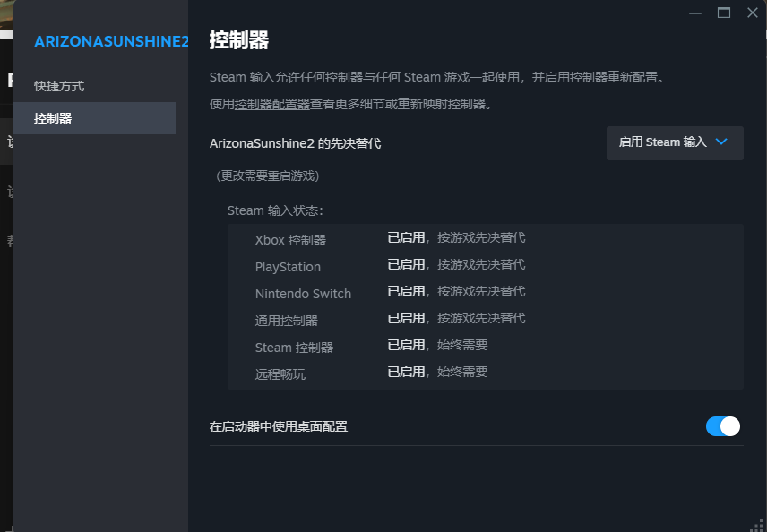Open the 控制器配置器 link
The image size is (767, 532).
coord(272,104)
